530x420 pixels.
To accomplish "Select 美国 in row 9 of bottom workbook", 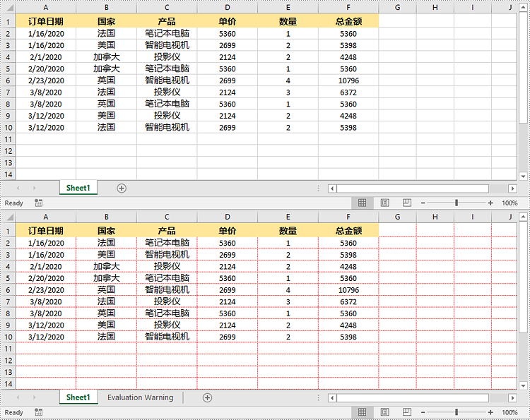I will [x=107, y=325].
